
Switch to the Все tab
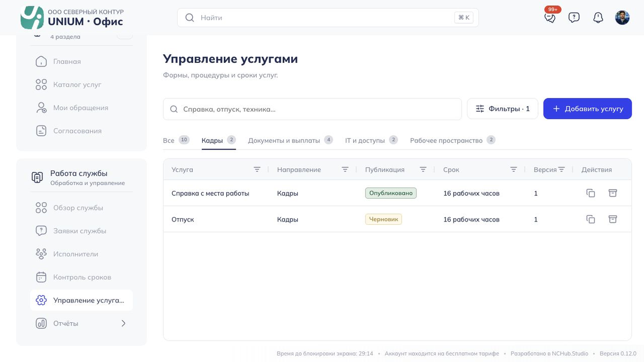coord(176,141)
